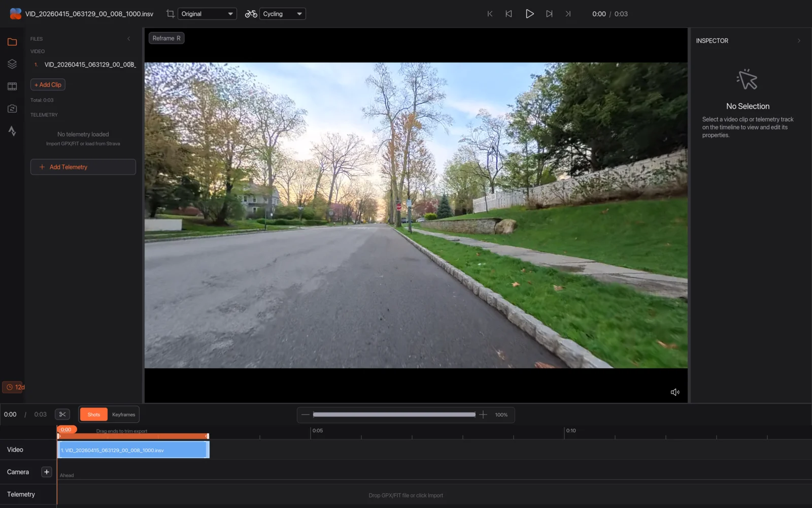The width and height of the screenshot is (812, 508).
Task: Click the Add Clip button
Action: 48,85
